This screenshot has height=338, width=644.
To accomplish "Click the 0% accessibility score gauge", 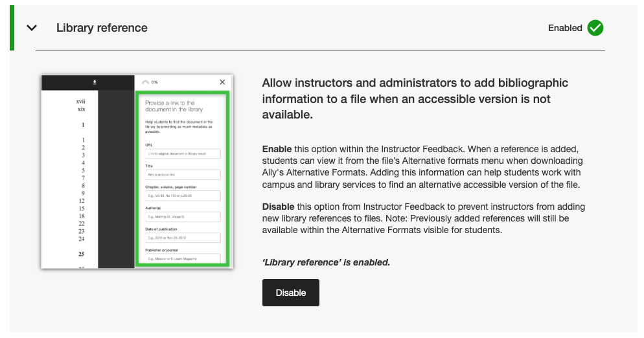I will (x=145, y=82).
